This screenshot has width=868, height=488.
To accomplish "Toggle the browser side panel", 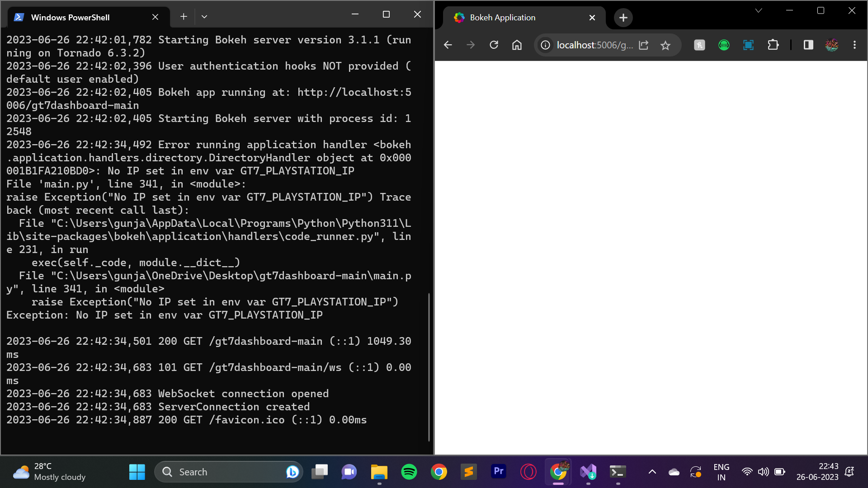I will click(x=808, y=45).
